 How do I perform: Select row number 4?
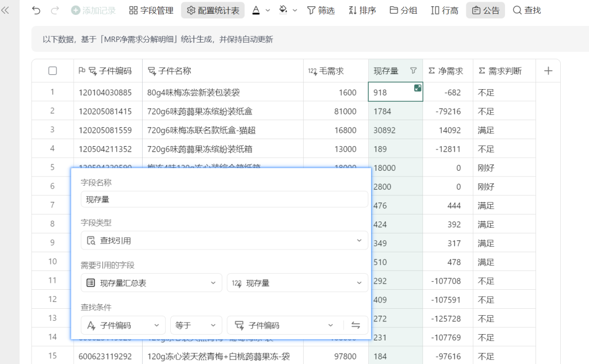pyautogui.click(x=52, y=149)
